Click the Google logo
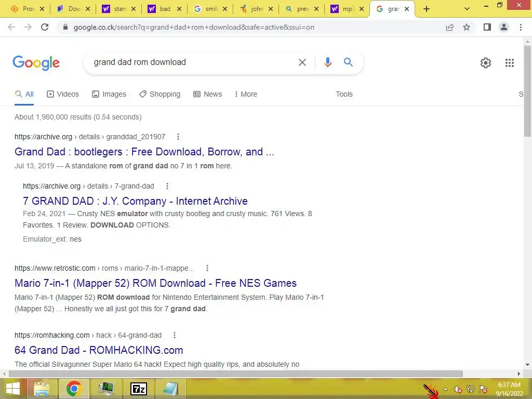 pos(36,63)
